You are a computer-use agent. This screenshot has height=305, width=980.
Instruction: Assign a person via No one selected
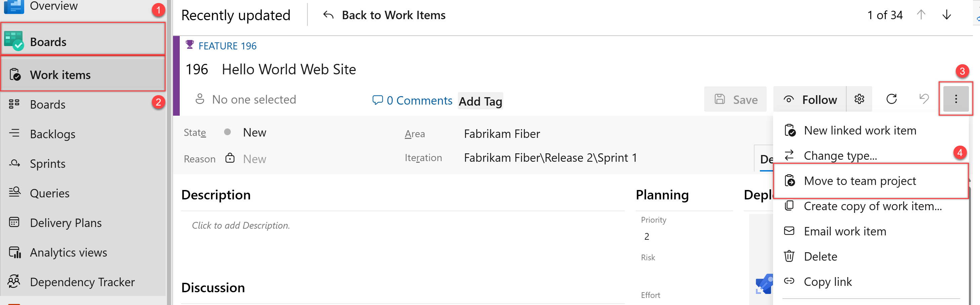254,100
